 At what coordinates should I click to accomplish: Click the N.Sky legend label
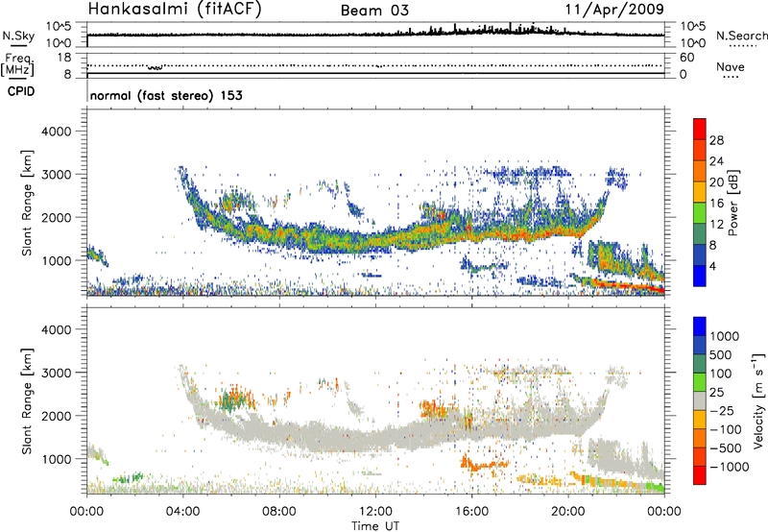18,36
